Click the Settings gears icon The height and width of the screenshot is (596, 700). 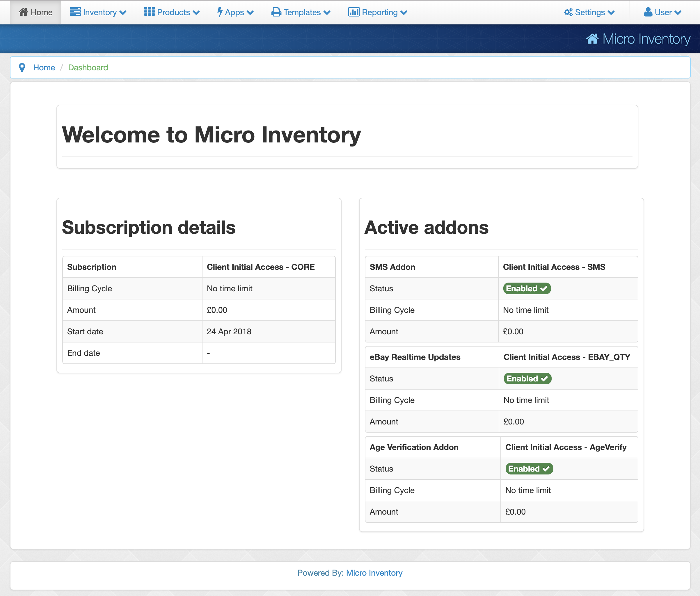[568, 12]
